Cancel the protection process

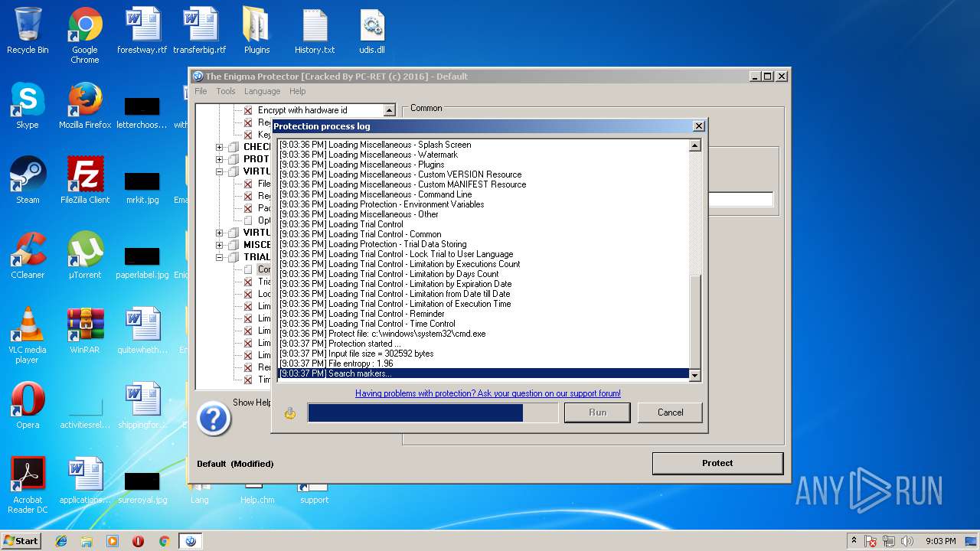pyautogui.click(x=670, y=412)
